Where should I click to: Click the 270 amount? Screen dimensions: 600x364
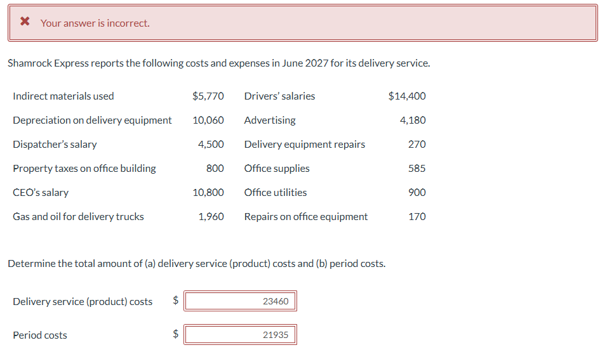(417, 144)
